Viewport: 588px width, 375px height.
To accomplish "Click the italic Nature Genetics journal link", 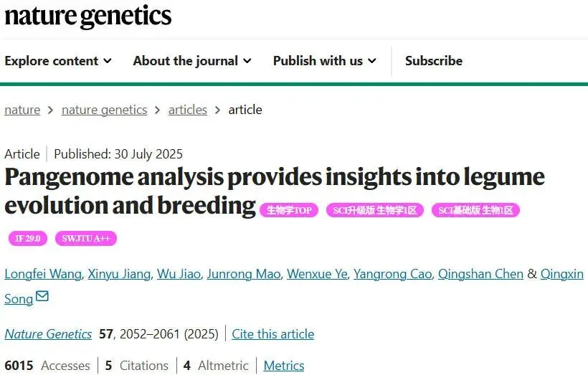I will point(48,334).
